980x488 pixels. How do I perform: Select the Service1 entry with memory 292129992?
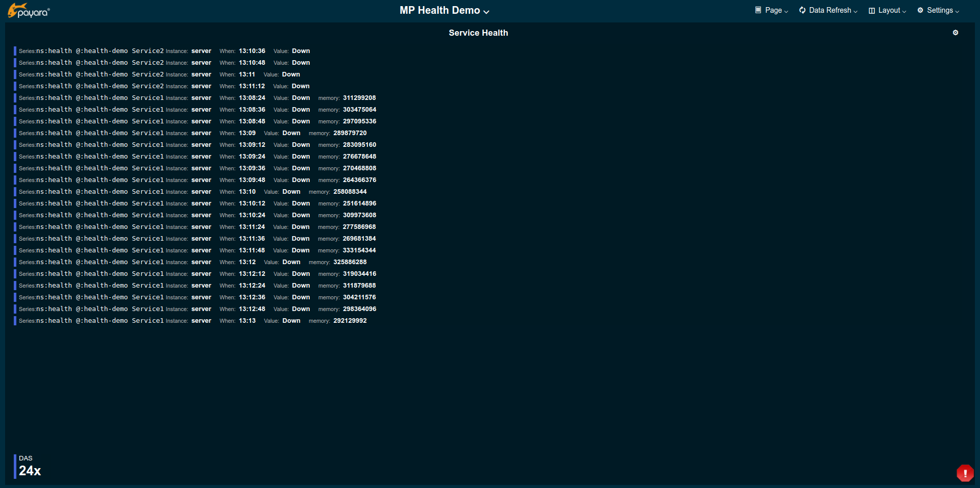(x=193, y=321)
